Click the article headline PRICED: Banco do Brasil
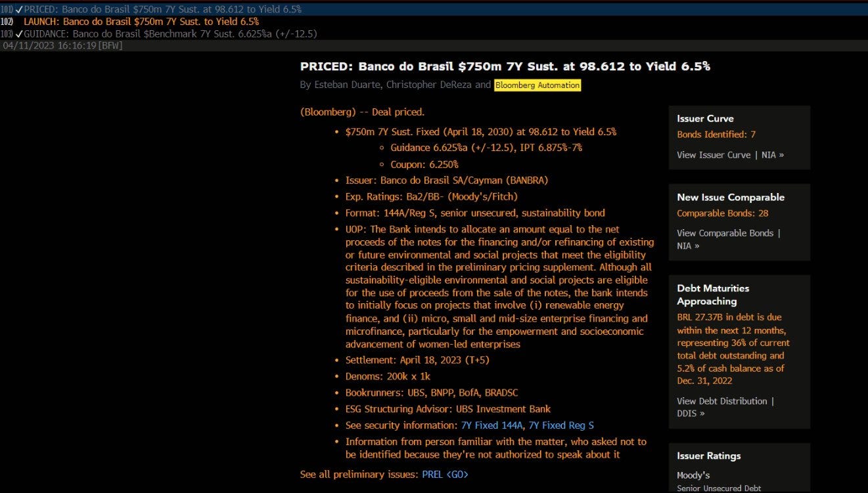 505,66
